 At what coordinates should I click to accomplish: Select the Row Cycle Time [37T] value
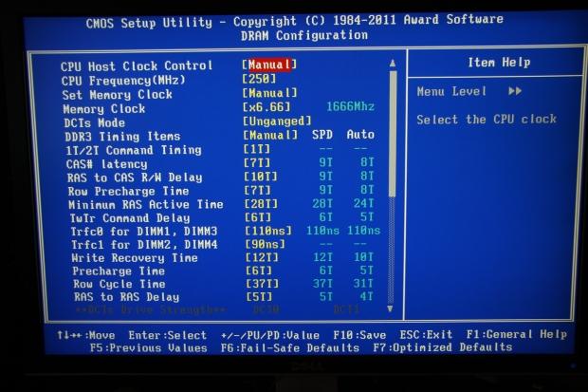pos(263,284)
